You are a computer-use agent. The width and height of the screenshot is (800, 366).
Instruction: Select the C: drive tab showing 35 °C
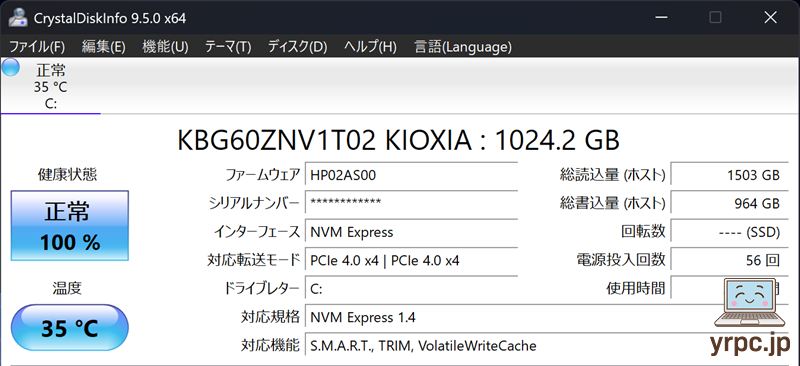coord(51,86)
